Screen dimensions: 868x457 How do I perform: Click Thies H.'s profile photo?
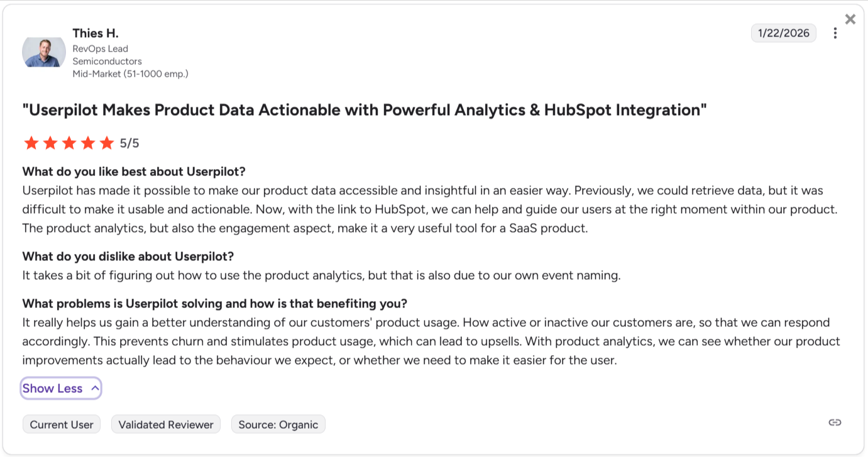coord(43,52)
